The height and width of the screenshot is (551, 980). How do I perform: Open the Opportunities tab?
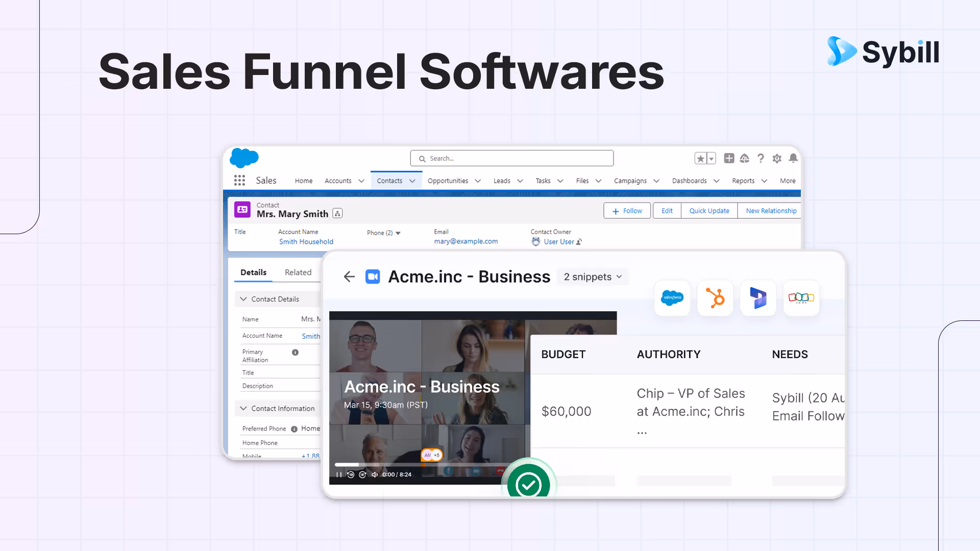pyautogui.click(x=448, y=181)
